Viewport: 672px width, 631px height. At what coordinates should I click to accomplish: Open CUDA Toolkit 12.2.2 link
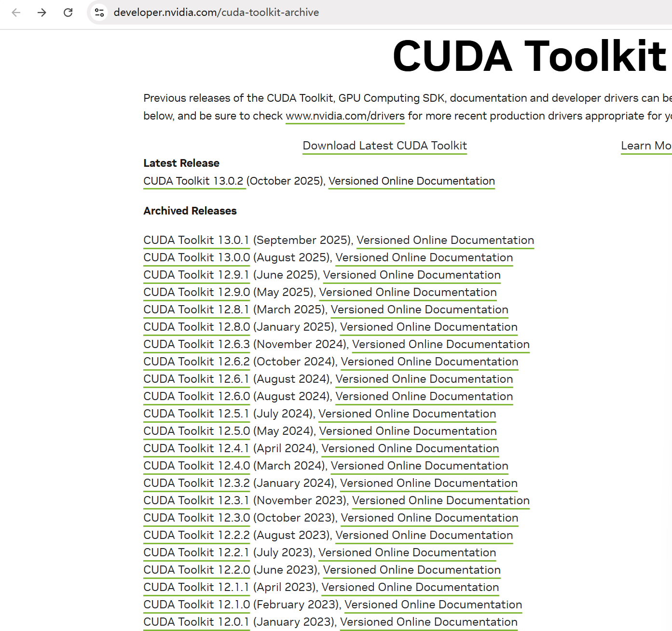pos(196,536)
